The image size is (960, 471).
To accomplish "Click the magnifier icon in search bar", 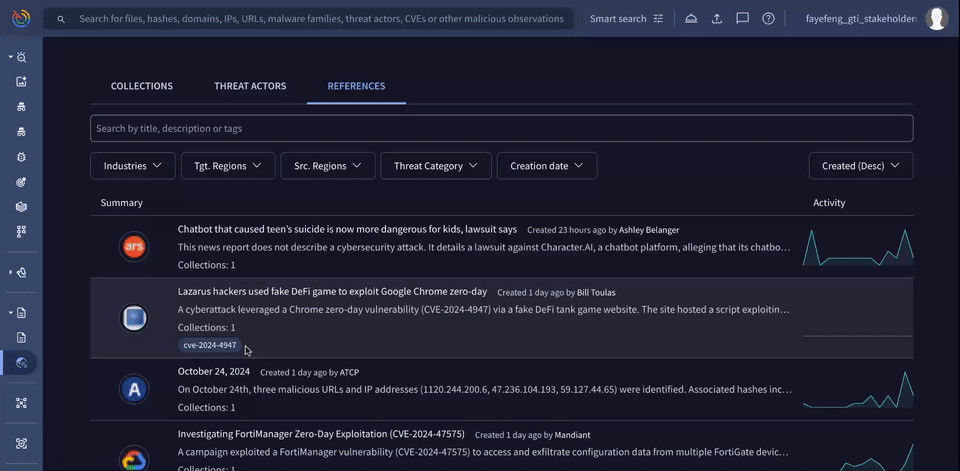I will 61,19.
